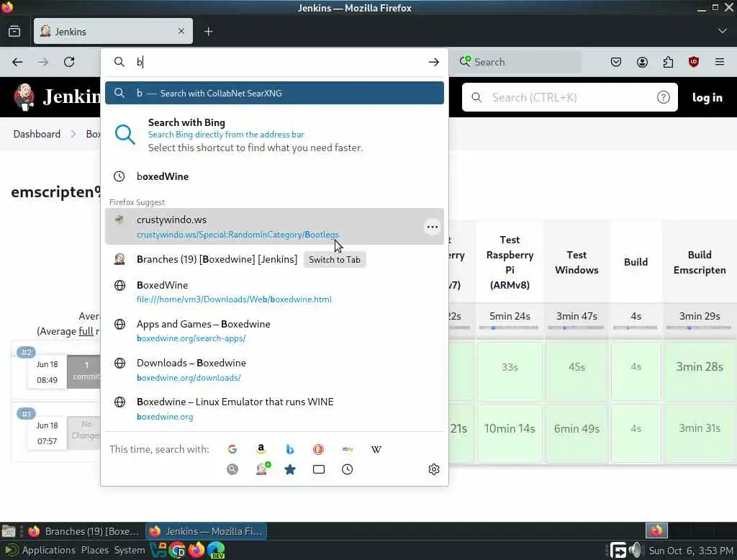Open Firefox account icon
Screen dimensions: 737x560
coord(642,62)
